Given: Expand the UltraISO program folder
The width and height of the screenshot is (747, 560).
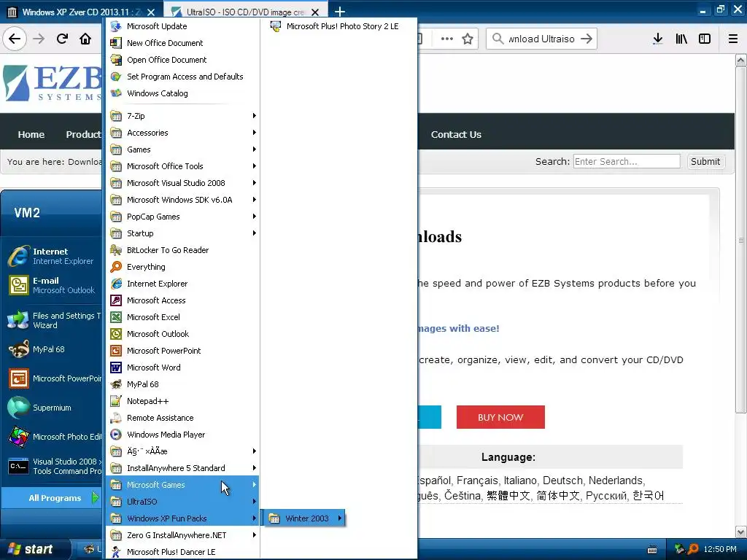Looking at the screenshot, I should (182, 502).
